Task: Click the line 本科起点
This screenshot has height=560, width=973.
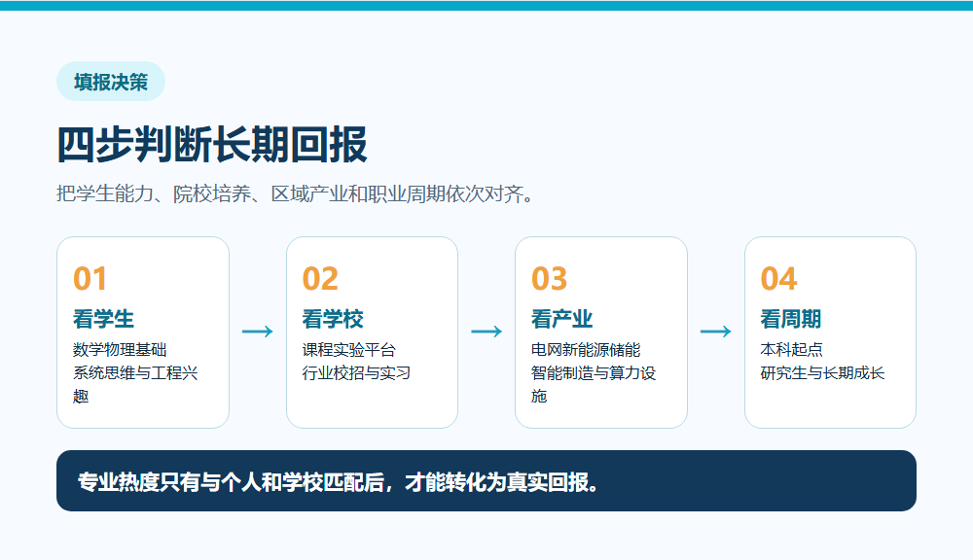Action: (x=791, y=350)
